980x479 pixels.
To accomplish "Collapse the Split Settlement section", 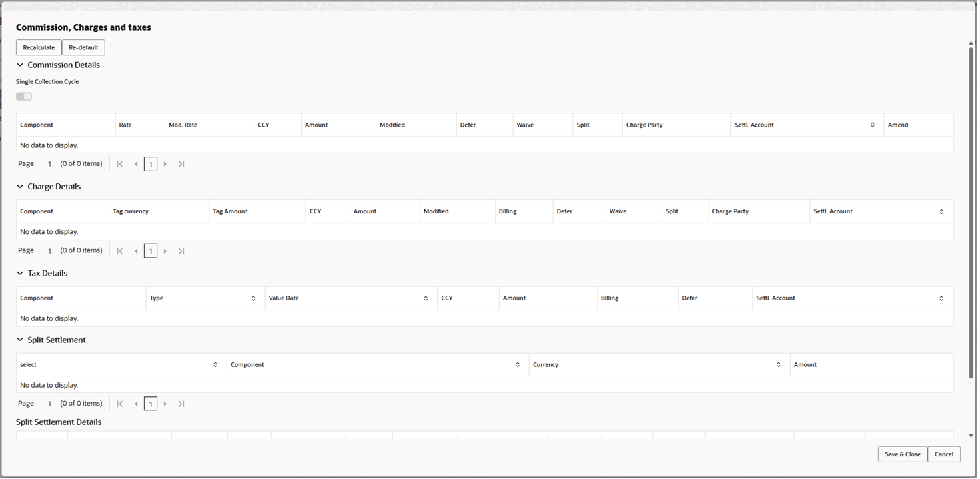I will click(19, 340).
